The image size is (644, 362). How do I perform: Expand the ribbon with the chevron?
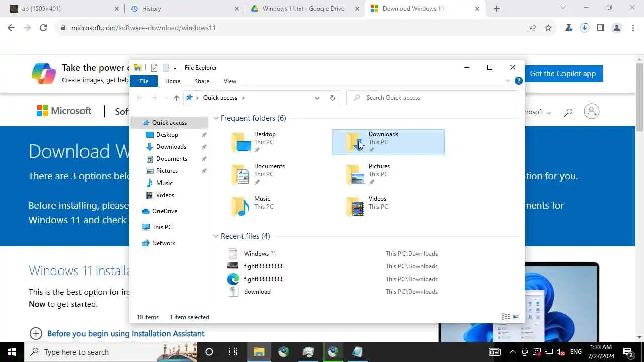[x=507, y=81]
